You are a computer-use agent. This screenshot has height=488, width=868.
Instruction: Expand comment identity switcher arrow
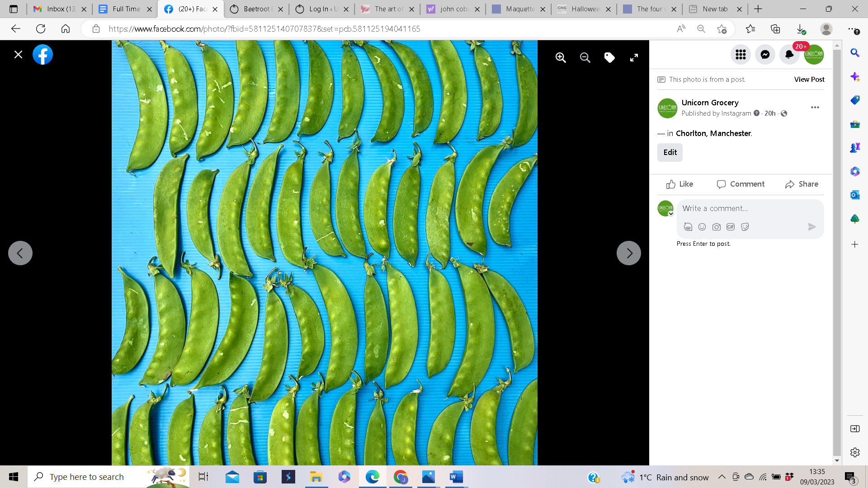671,214
